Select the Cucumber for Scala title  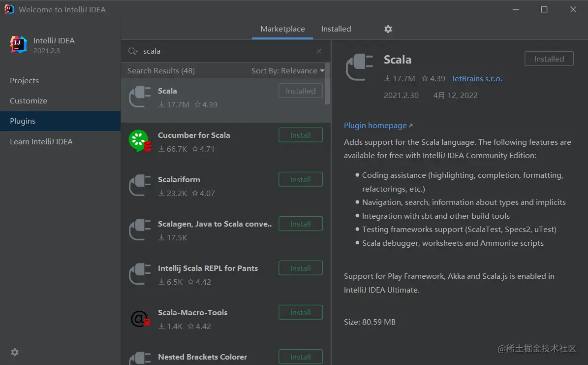pos(194,135)
